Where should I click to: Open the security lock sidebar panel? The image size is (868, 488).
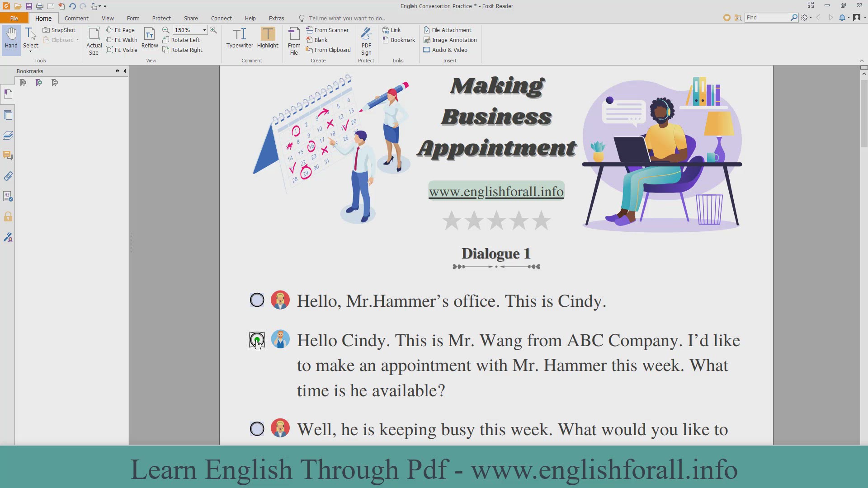click(x=8, y=217)
